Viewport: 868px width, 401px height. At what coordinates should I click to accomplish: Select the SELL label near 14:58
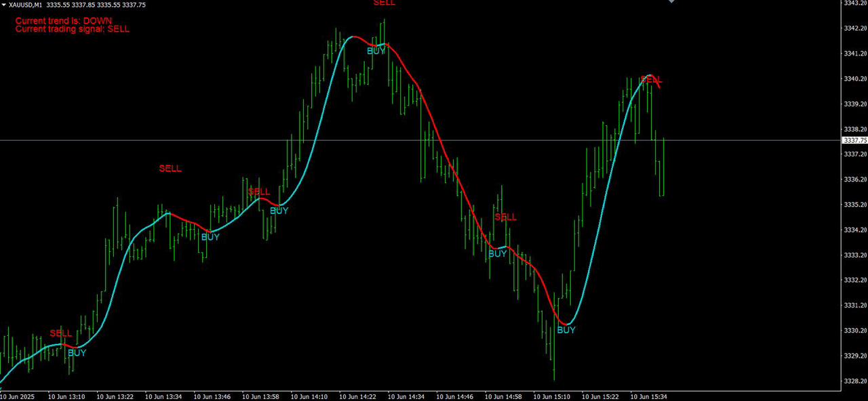[505, 217]
